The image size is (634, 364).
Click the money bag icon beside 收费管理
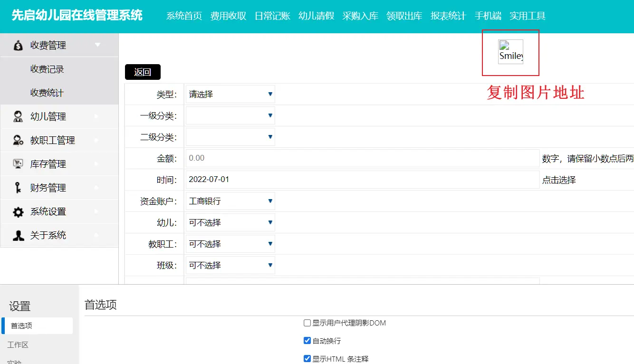(x=18, y=46)
